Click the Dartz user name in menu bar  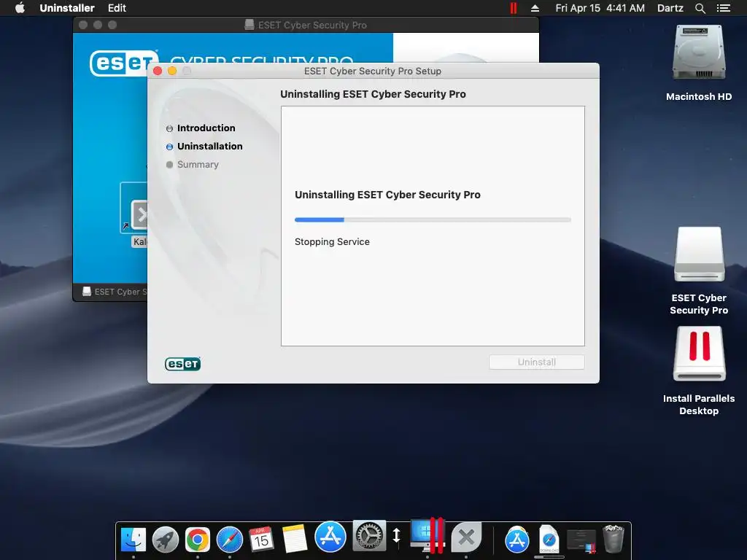click(670, 8)
